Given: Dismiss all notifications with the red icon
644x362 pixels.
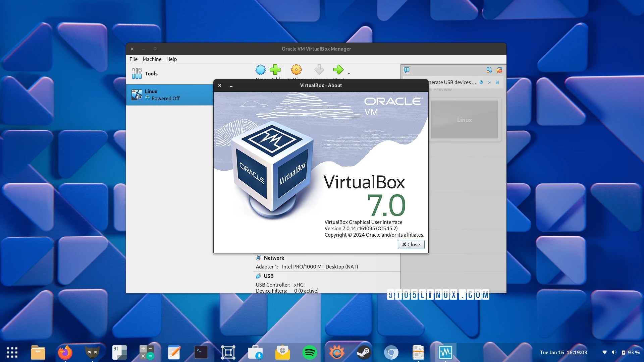Looking at the screenshot, I should tap(499, 70).
